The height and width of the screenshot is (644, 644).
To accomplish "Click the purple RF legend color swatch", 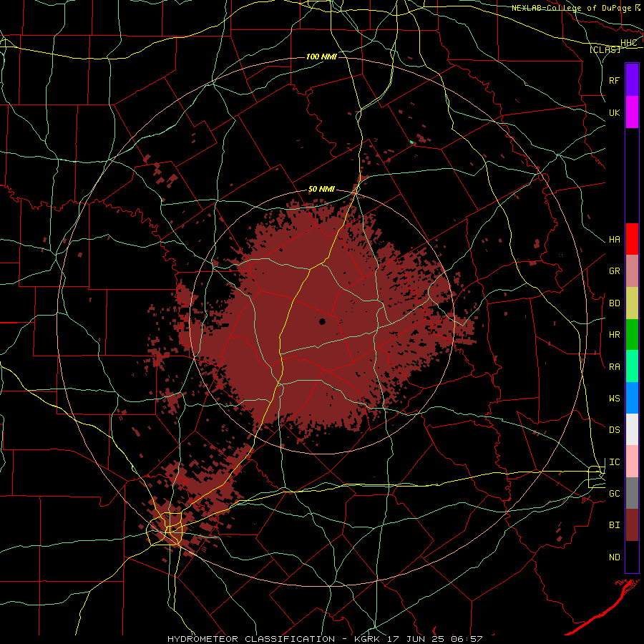I will [x=632, y=80].
